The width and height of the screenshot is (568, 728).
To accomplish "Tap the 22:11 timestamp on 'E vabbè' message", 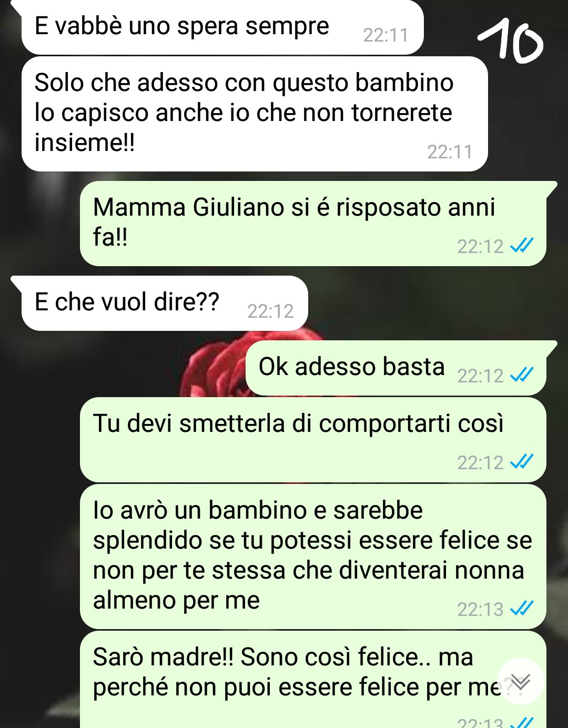I will 386,35.
